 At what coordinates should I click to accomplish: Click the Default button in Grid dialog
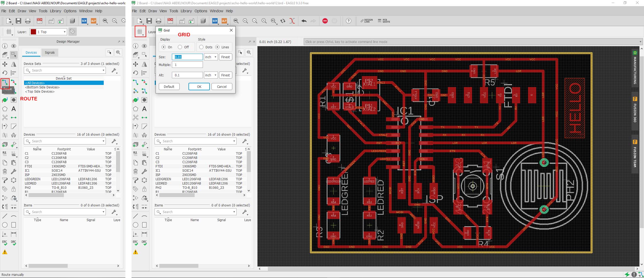point(169,87)
